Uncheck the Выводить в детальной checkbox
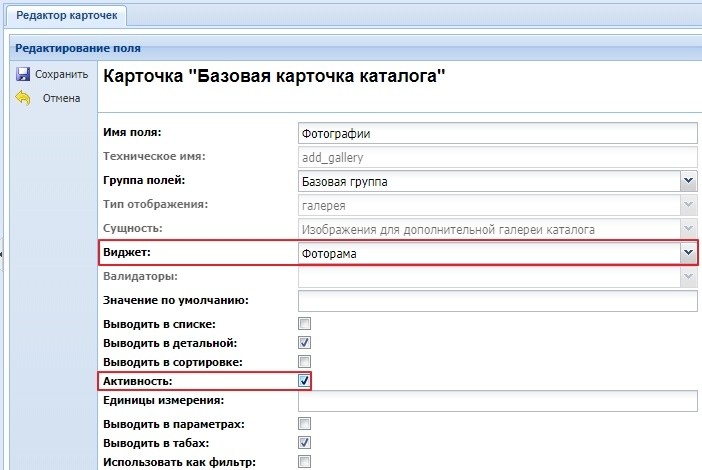Image resolution: width=702 pixels, height=470 pixels. pyautogui.click(x=305, y=343)
